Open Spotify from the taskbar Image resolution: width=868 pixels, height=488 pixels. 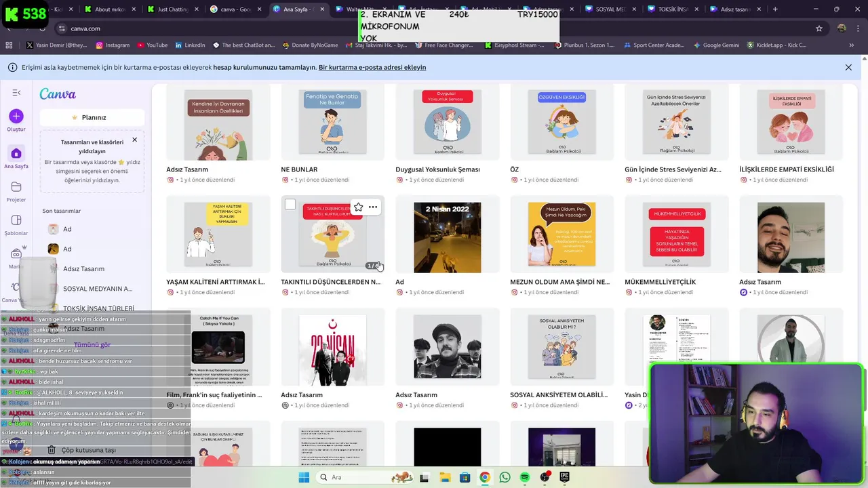pyautogui.click(x=525, y=478)
